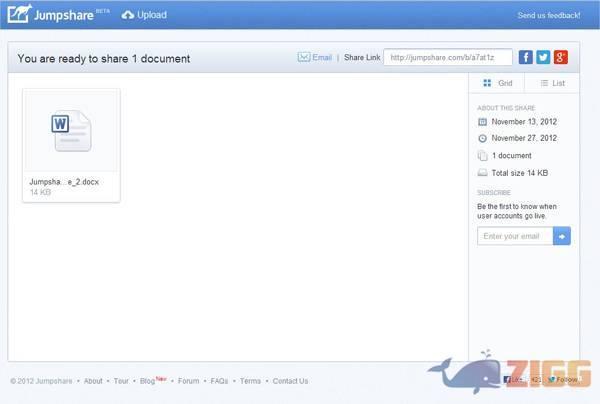The height and width of the screenshot is (404, 600).
Task: Submit email with the arrow button
Action: point(562,236)
